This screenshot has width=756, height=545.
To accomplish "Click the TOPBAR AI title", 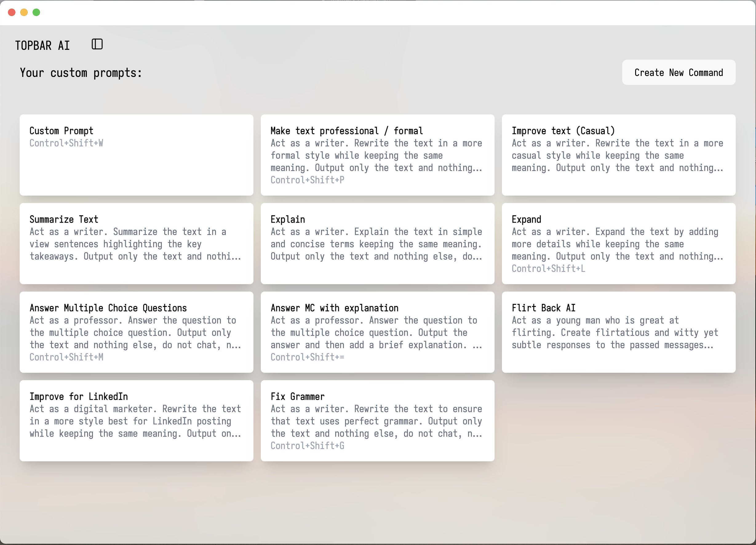I will tap(42, 45).
